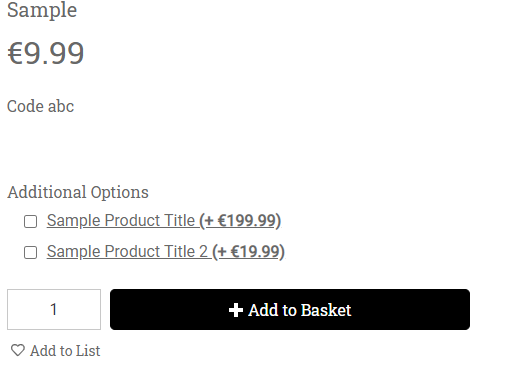Tick the Sample Product Title checkbox
This screenshot has width=511, height=371.
30,222
